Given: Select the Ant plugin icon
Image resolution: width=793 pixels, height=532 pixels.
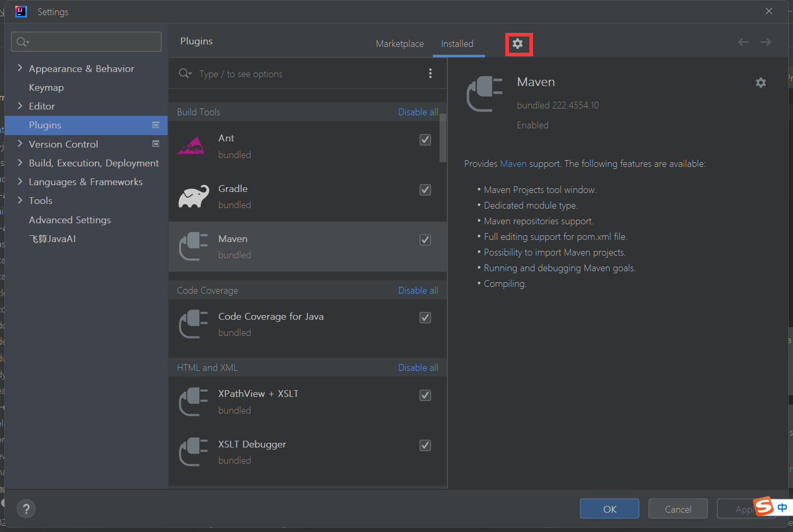Looking at the screenshot, I should (x=194, y=146).
